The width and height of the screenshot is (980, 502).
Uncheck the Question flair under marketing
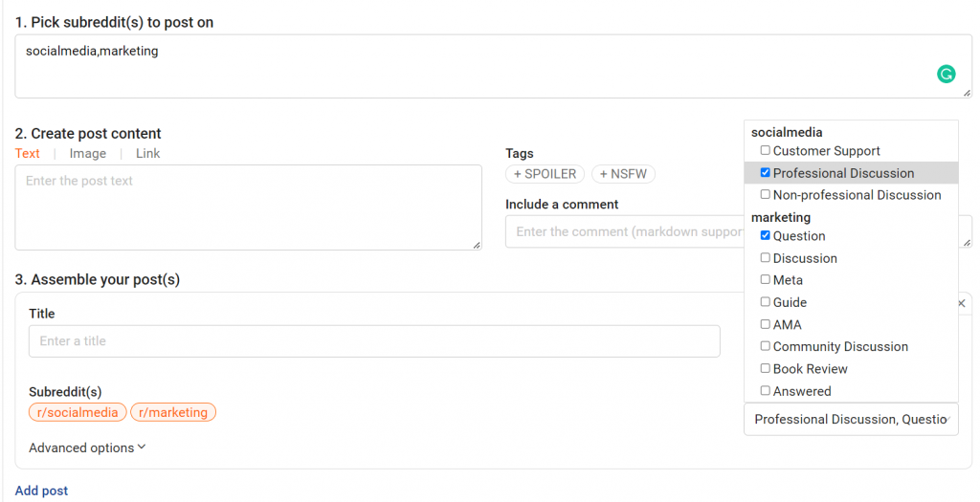[765, 236]
